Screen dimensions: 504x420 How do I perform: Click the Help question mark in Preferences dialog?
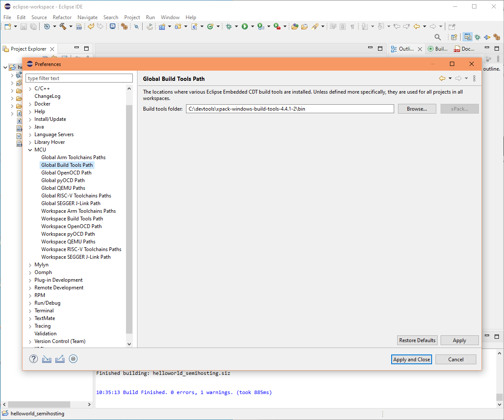click(33, 359)
